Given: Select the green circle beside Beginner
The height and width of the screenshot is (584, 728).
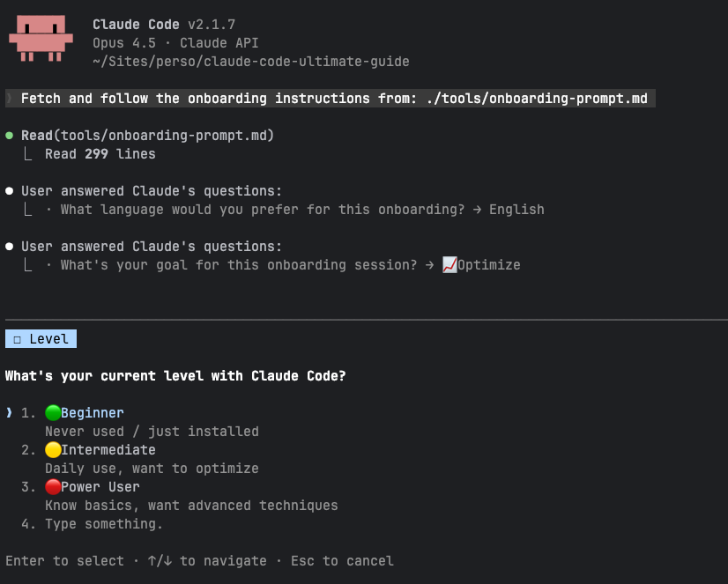Looking at the screenshot, I should 51,412.
